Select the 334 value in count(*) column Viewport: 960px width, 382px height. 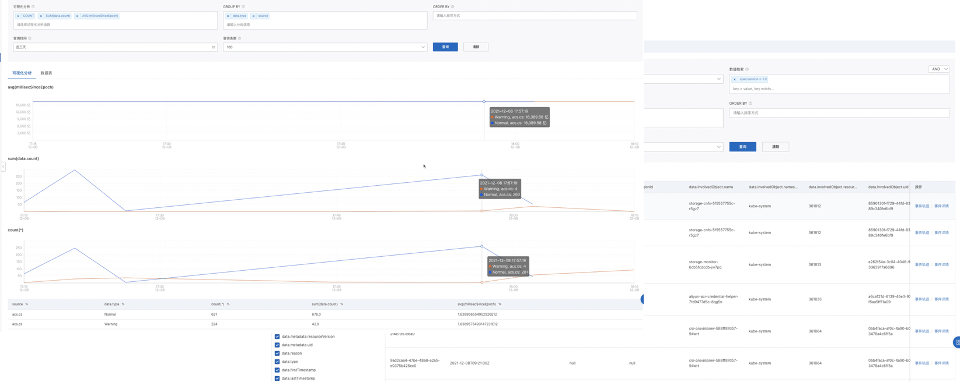point(214,324)
